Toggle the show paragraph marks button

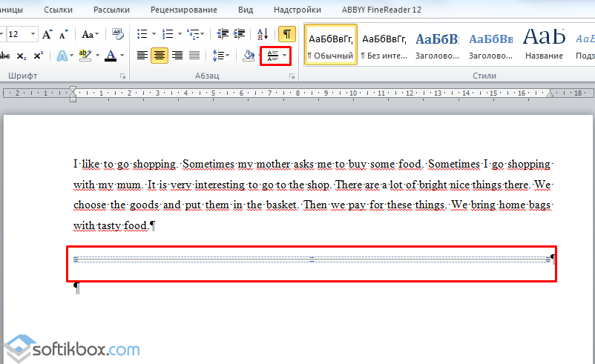coord(286,34)
